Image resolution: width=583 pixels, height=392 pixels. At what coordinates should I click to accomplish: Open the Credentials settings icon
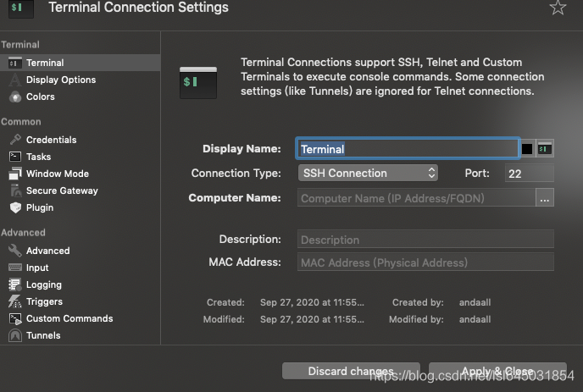pos(15,140)
